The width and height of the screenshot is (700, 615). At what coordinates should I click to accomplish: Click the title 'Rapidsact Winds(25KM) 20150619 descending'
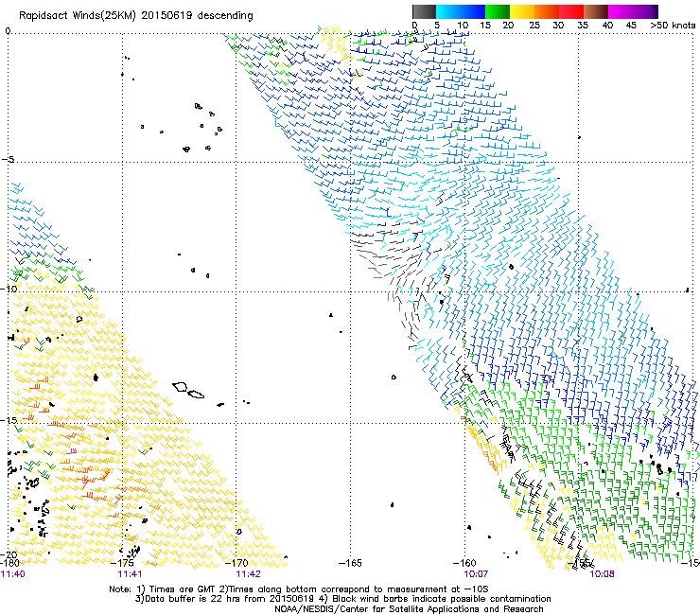pyautogui.click(x=135, y=16)
